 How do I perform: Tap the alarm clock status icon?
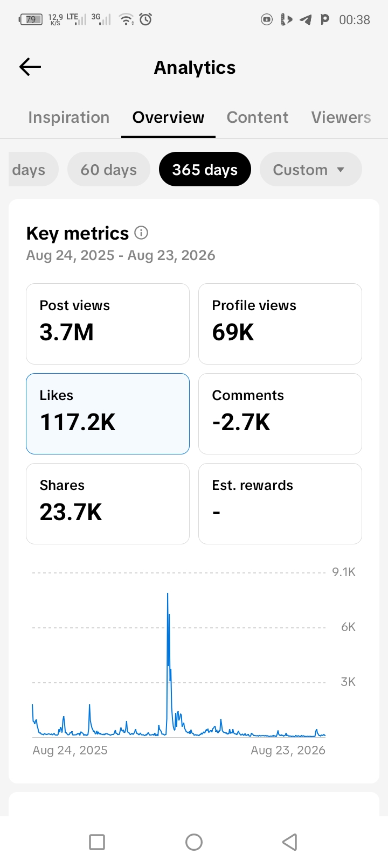[145, 19]
